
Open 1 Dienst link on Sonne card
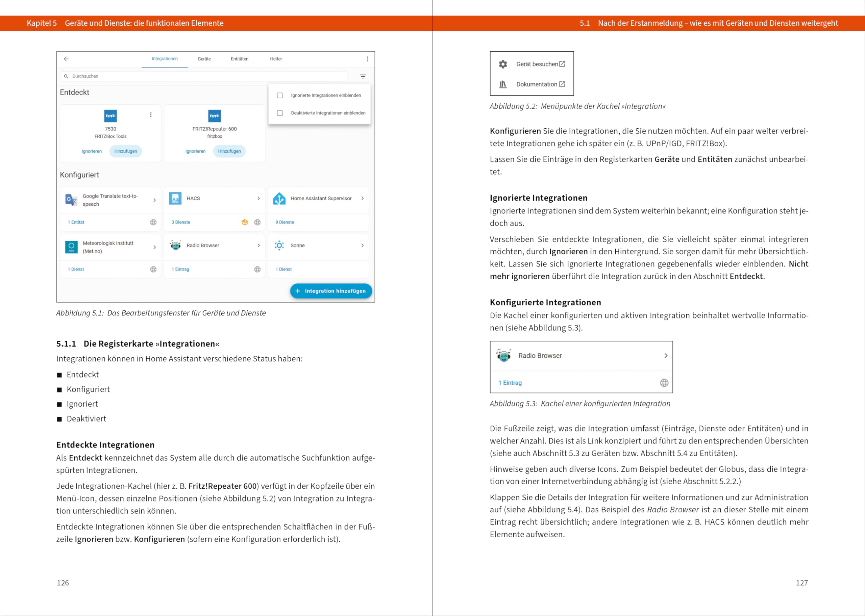(283, 269)
